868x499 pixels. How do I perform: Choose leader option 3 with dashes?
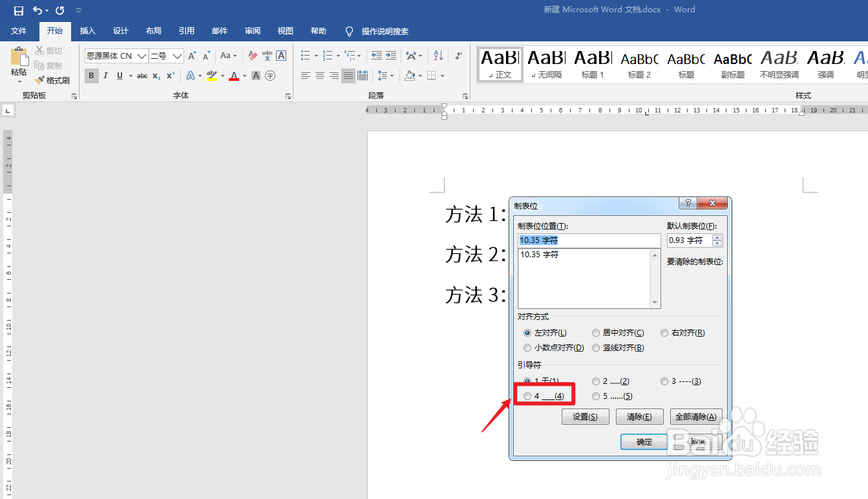681,381
